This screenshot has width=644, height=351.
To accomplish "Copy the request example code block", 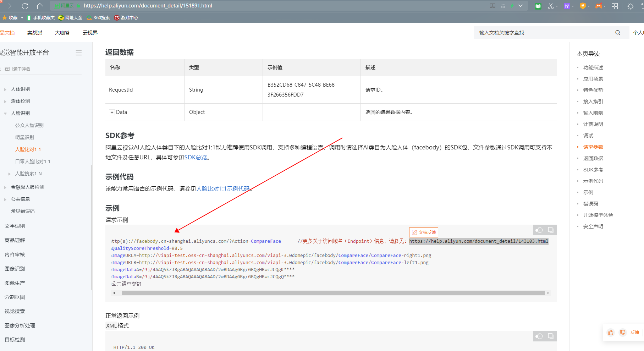I will [x=551, y=230].
